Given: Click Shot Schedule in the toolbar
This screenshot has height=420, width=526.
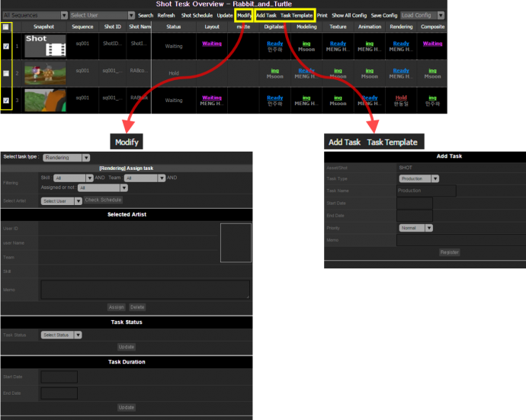Looking at the screenshot, I should (197, 15).
